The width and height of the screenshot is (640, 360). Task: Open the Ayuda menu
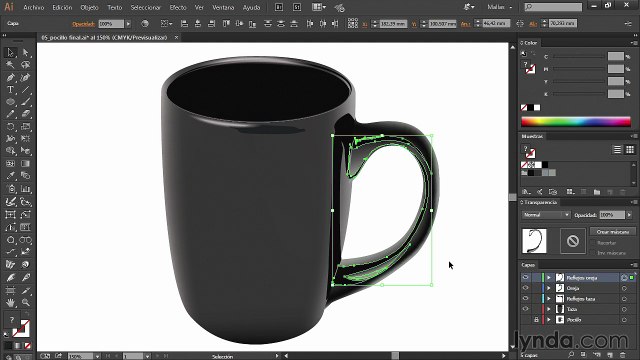coord(251,7)
